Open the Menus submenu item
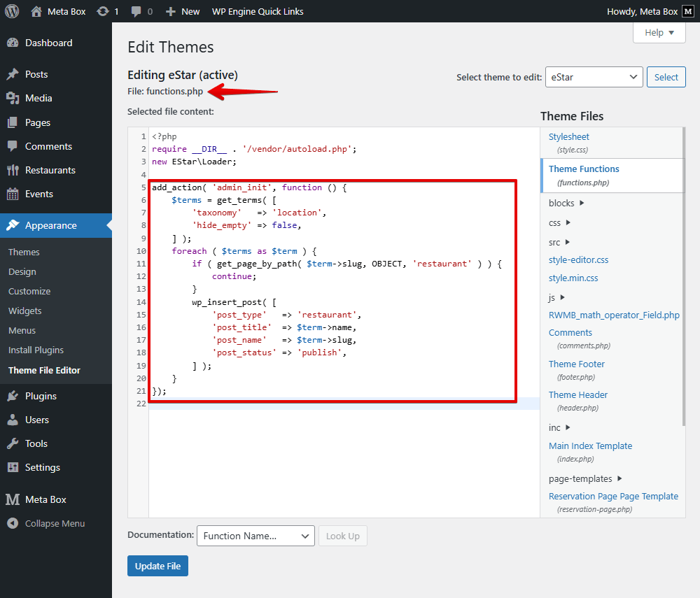Image resolution: width=700 pixels, height=598 pixels. (22, 330)
